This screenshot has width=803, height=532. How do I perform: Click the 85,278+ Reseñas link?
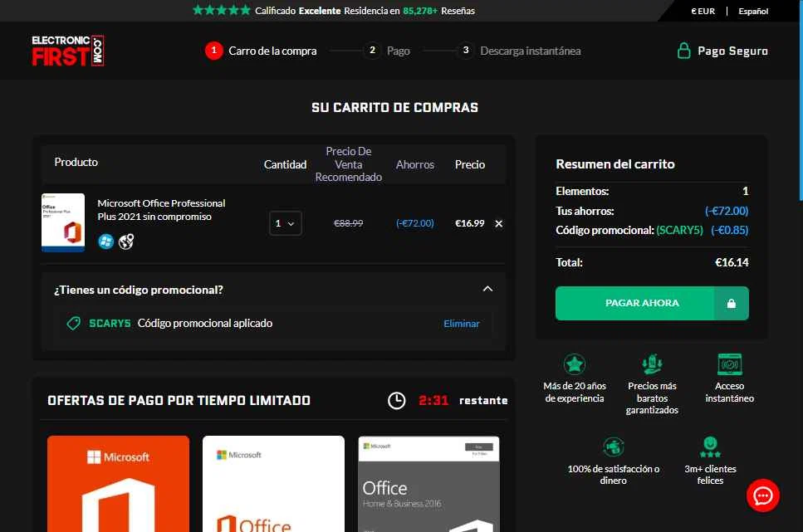(x=439, y=10)
